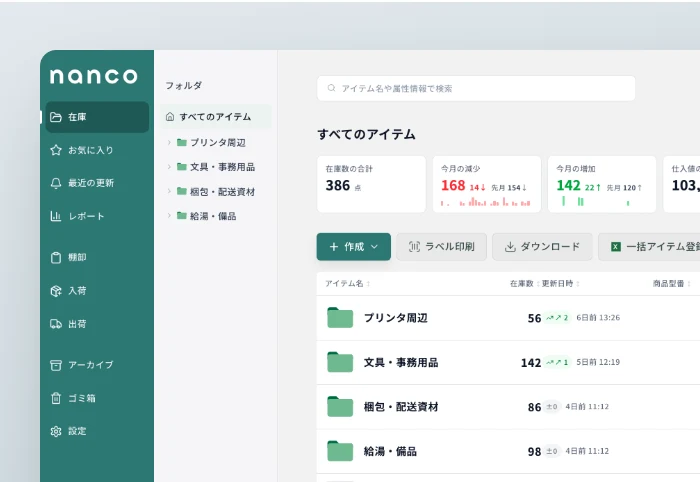Click the clipboard icon beside 棚卸
700x482 pixels.
tap(56, 258)
